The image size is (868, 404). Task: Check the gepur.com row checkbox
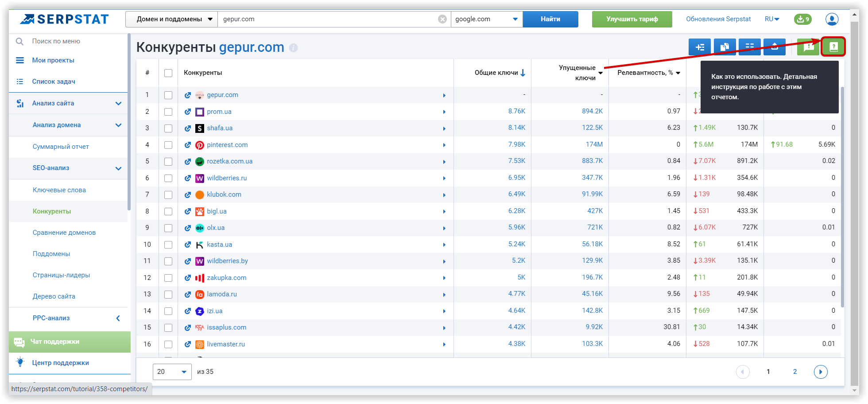tap(168, 95)
